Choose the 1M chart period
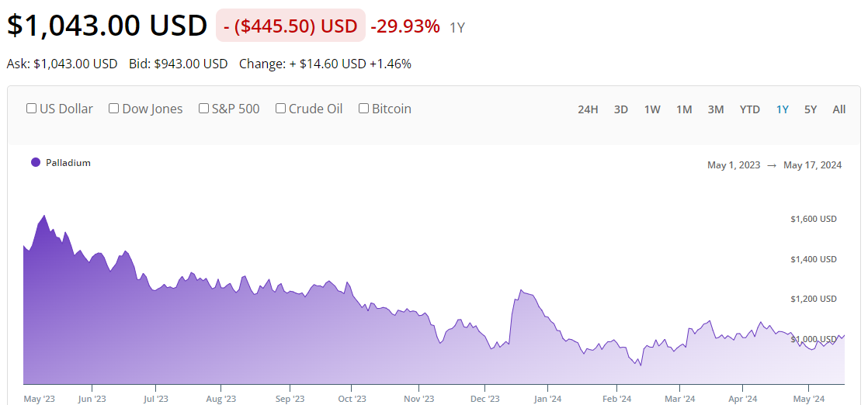 click(x=684, y=109)
